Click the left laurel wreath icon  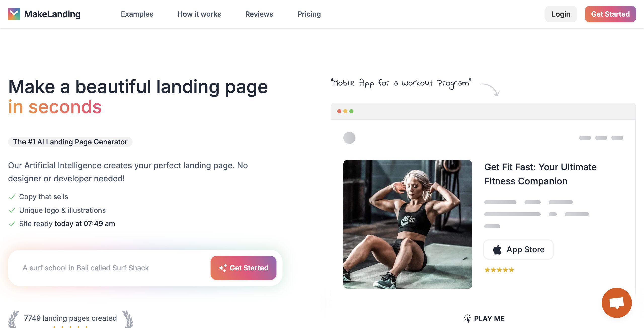click(14, 319)
